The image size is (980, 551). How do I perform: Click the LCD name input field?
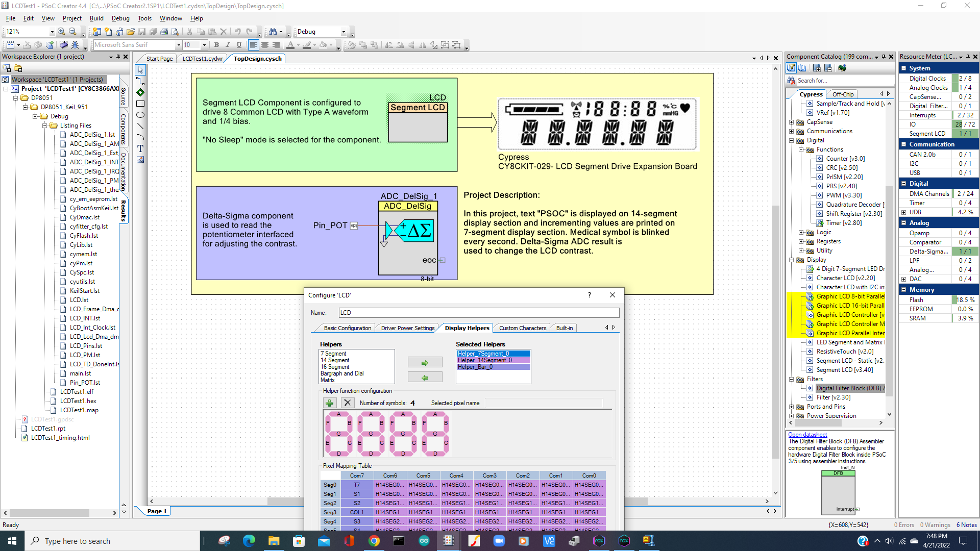[479, 313]
